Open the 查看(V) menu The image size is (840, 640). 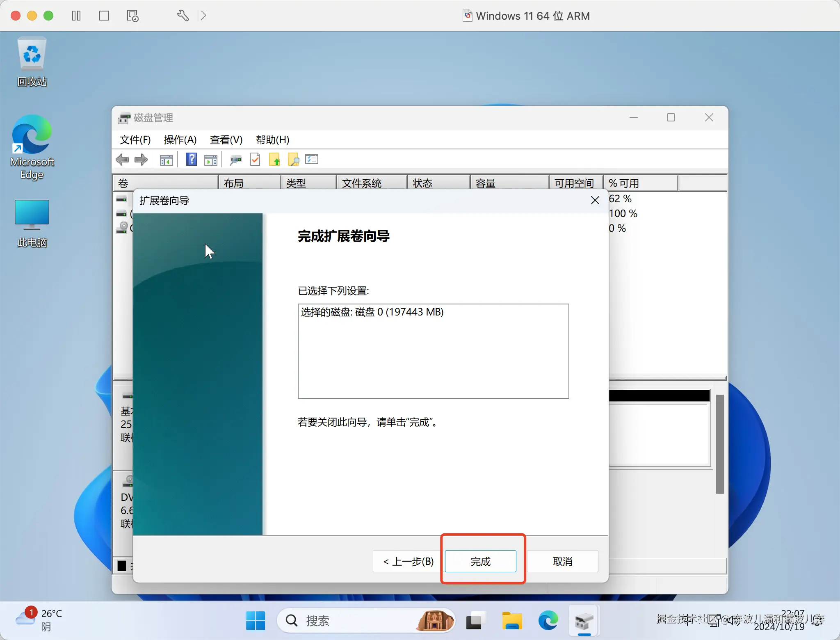coord(226,140)
